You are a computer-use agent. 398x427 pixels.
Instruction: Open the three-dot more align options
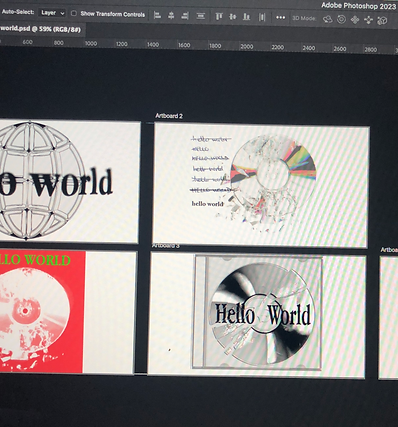click(281, 17)
